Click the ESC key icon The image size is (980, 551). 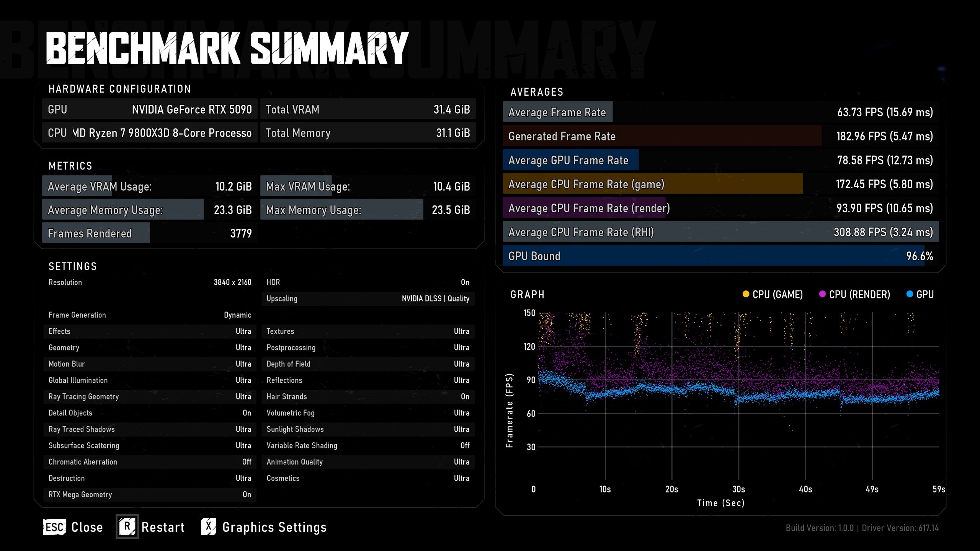click(54, 527)
